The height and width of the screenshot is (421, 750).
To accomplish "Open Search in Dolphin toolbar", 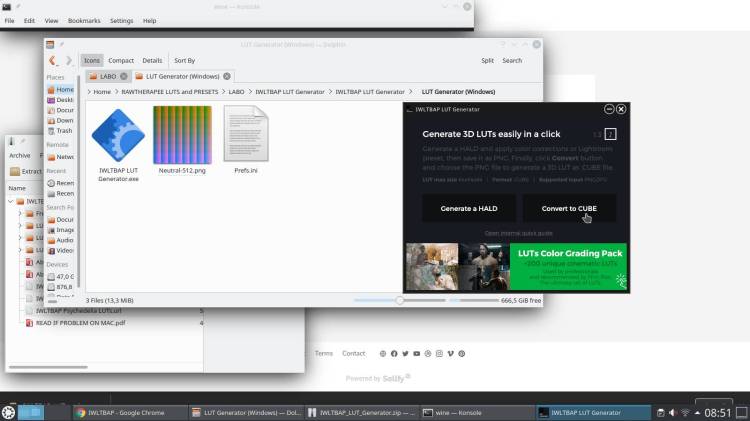I will [512, 60].
